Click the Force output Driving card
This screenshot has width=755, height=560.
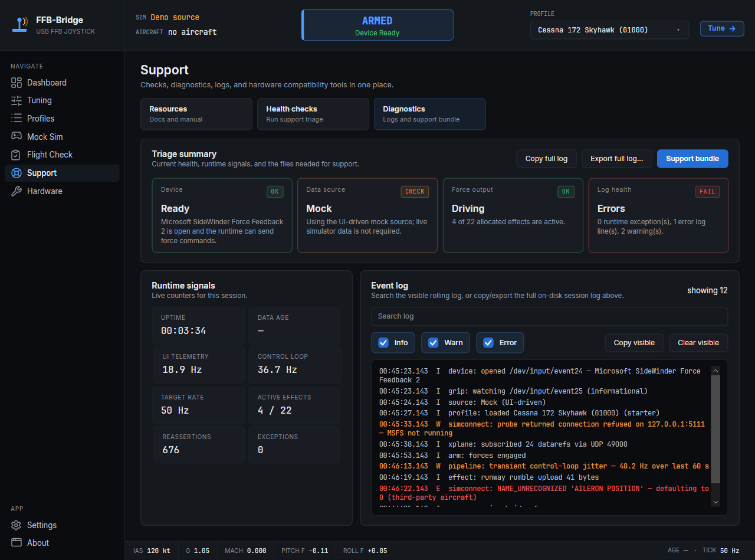(x=513, y=215)
